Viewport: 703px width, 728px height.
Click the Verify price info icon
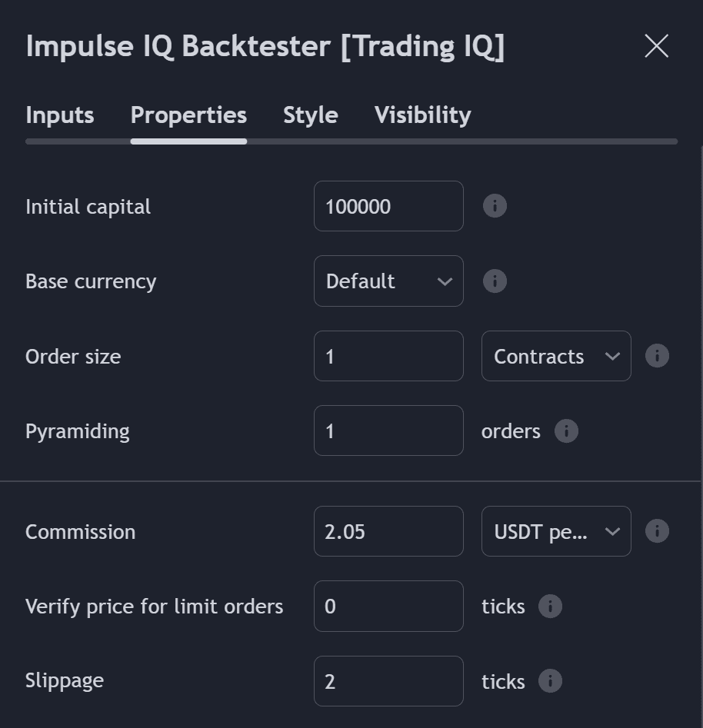point(550,606)
